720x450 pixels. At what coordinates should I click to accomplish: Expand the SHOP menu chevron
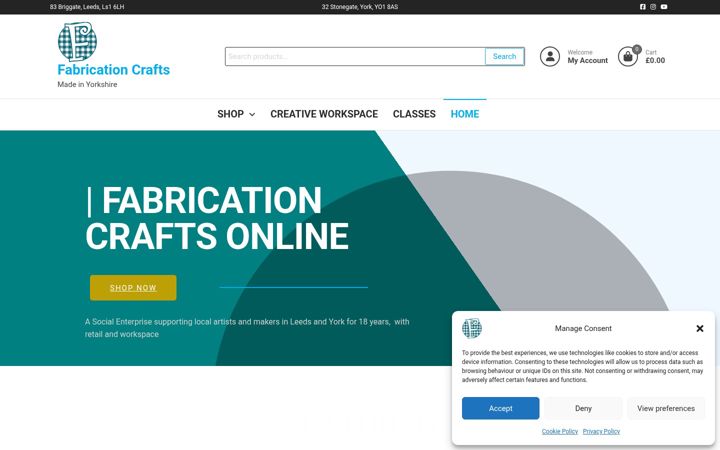252,114
